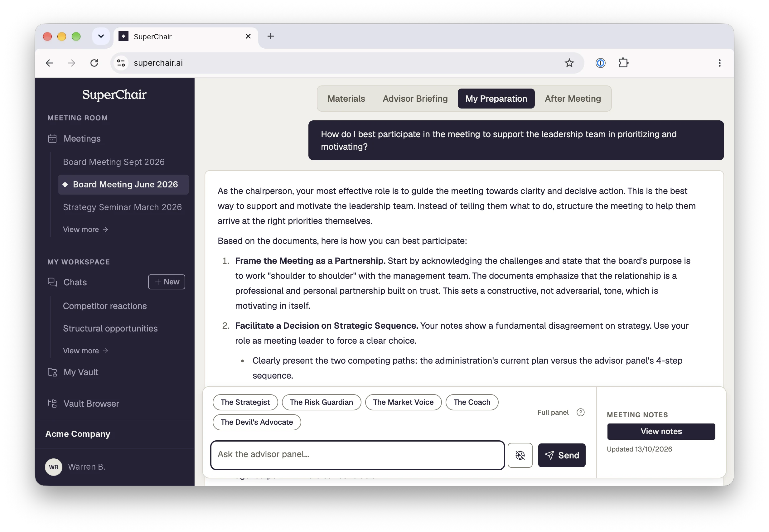Switch to the Advisor Briefing tab
The width and height of the screenshot is (769, 532).
click(415, 99)
